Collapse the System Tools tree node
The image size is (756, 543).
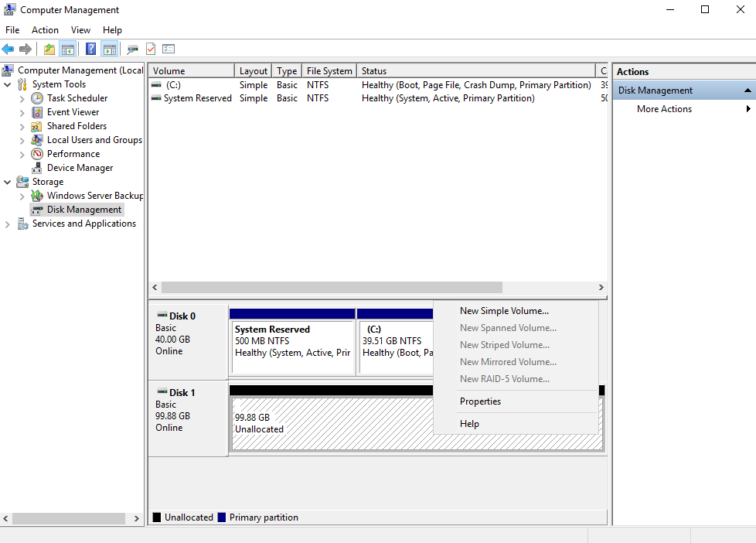tap(7, 84)
